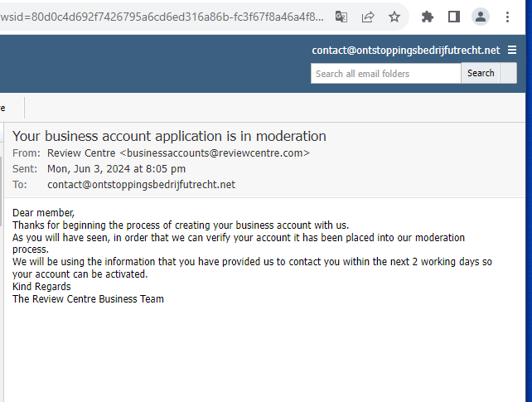Expand the options button beside Search

click(x=508, y=74)
